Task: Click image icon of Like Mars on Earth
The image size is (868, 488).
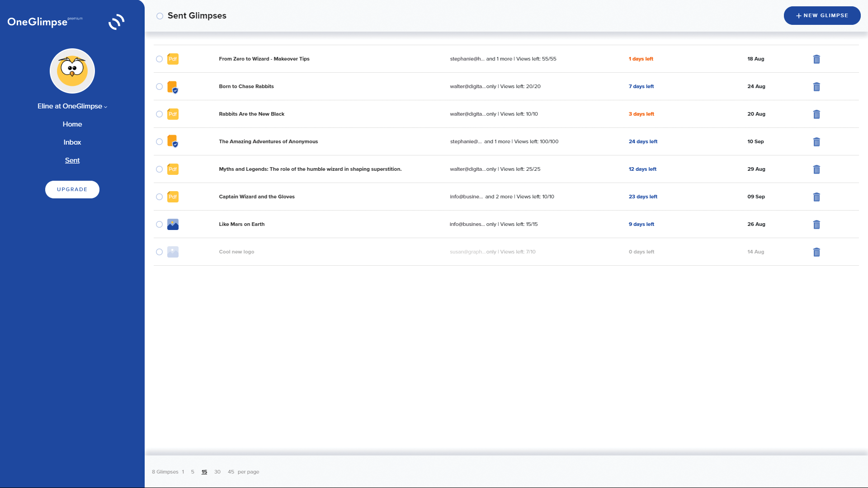Action: (173, 225)
